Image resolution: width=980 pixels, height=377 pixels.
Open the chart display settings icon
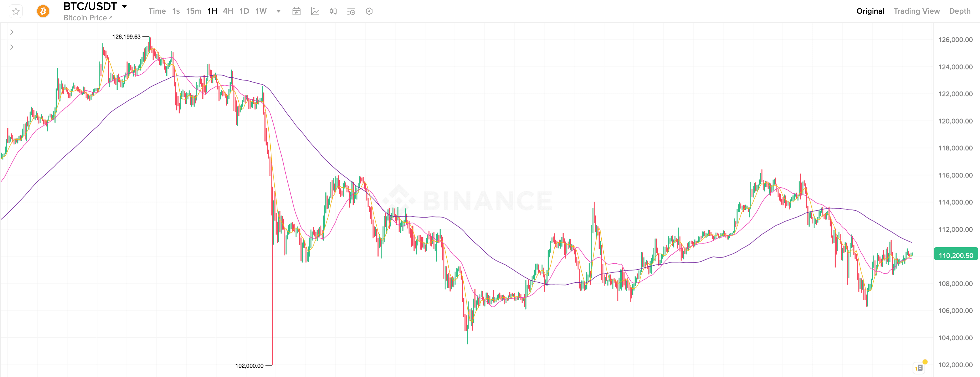[351, 11]
